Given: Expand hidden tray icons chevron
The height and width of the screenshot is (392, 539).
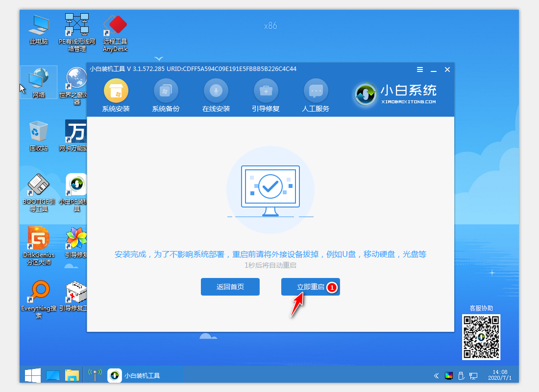Looking at the screenshot, I should click(436, 376).
